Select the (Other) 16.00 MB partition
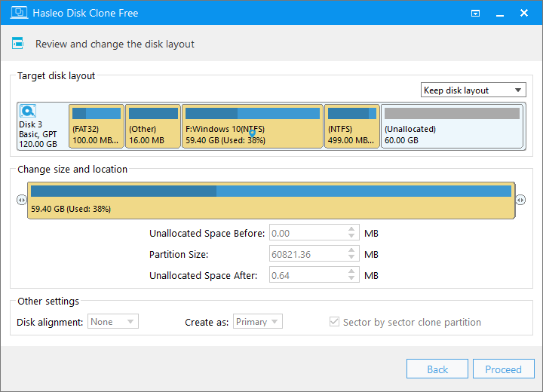The image size is (543, 392). click(153, 127)
